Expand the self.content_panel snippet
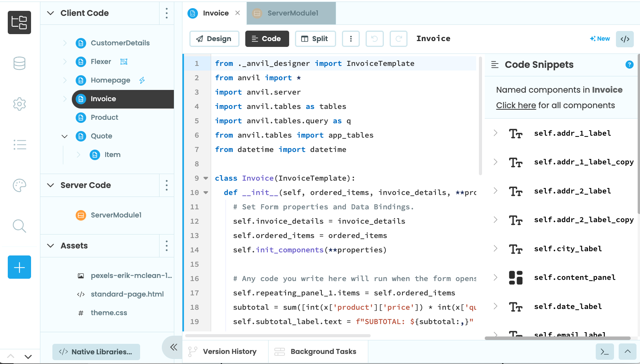640x364 pixels. pyautogui.click(x=495, y=278)
